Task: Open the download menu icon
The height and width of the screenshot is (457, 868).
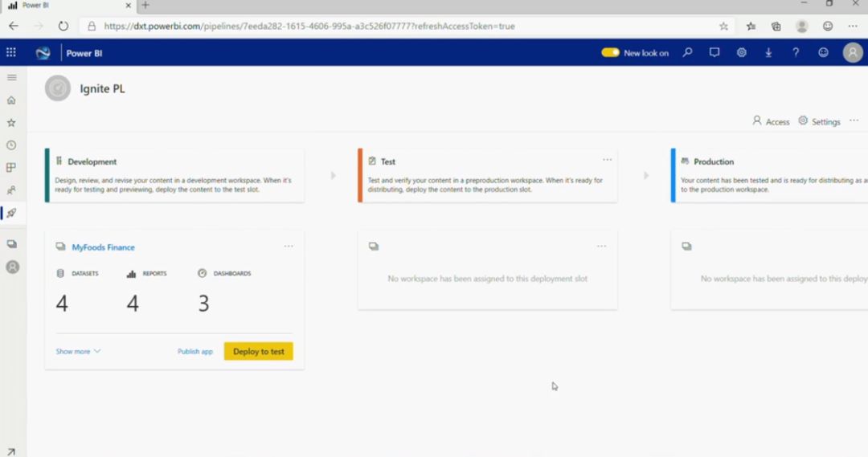Action: pyautogui.click(x=768, y=52)
